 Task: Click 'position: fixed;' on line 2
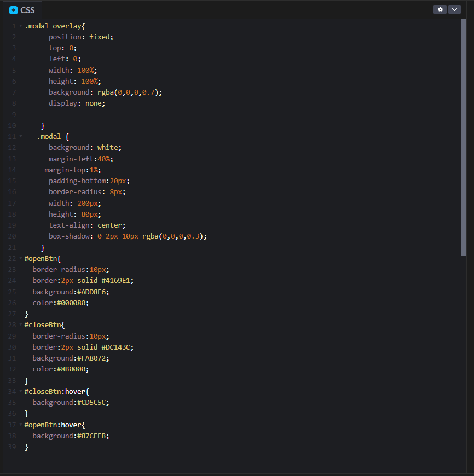[81, 37]
